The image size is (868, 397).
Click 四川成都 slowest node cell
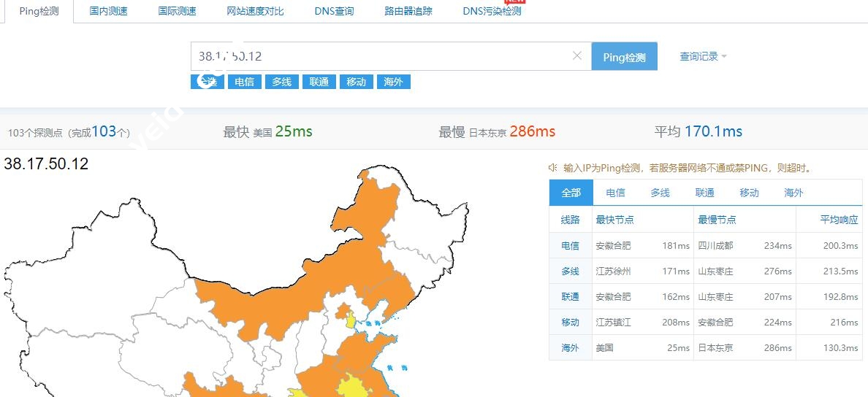[x=715, y=245]
